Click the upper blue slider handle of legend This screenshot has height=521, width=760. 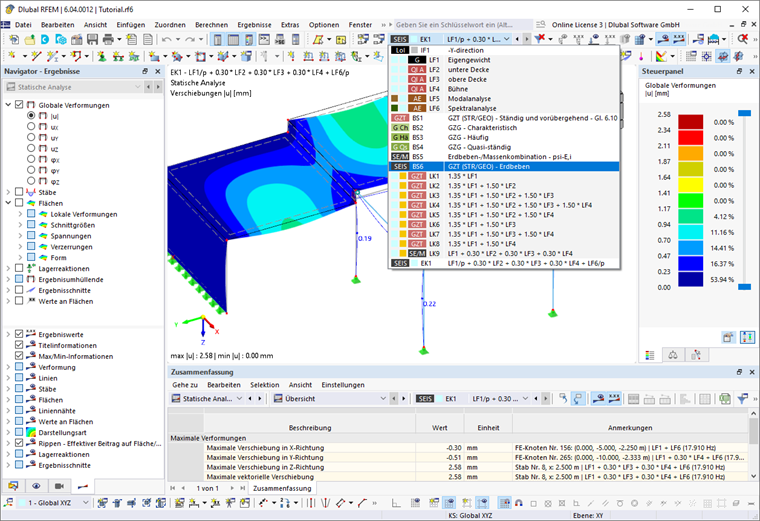744,113
